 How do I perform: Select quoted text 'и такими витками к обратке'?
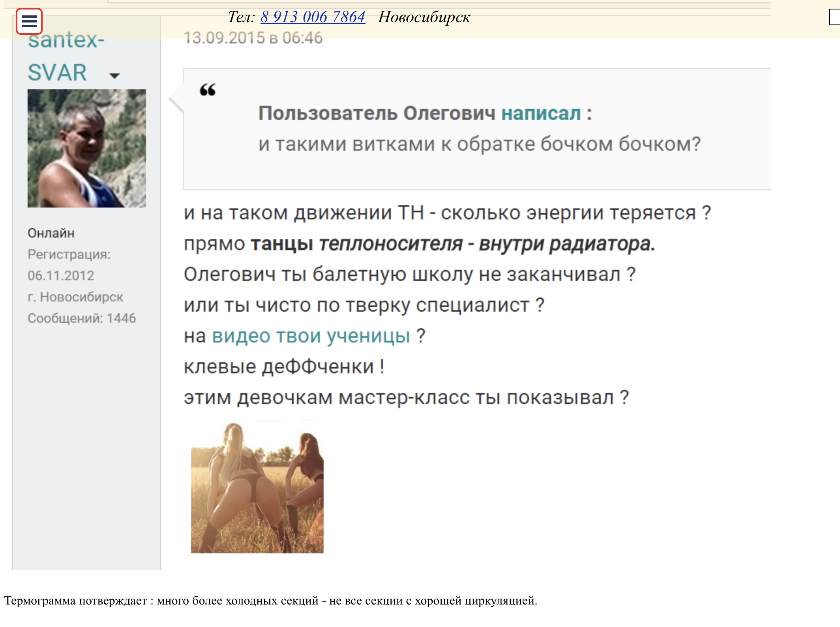tap(396, 144)
